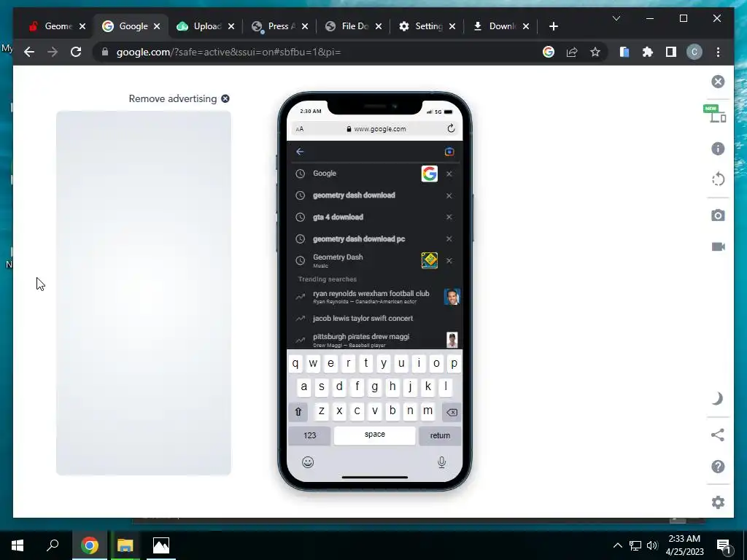Toggle dark mode with the moon icon
Screen dimensions: 747x560
[x=718, y=399]
